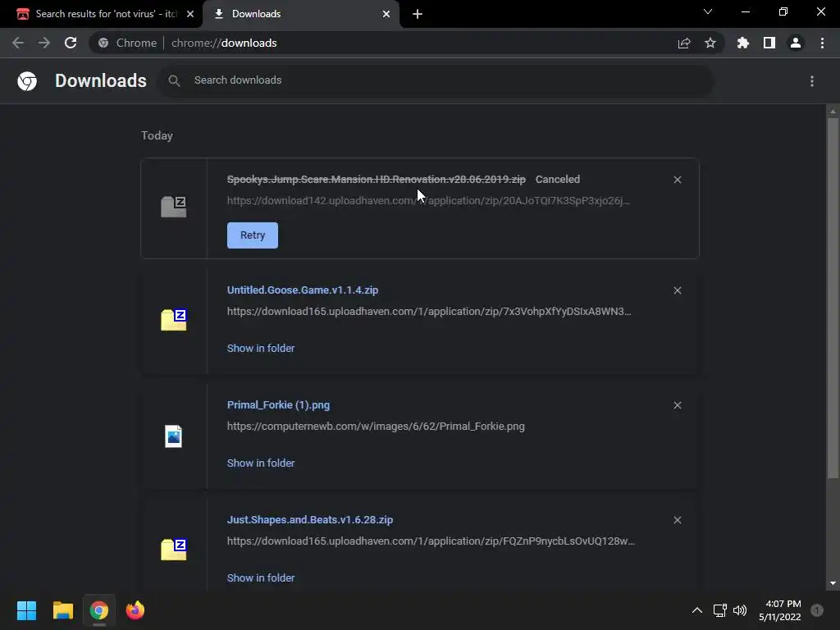
Task: Open the volume tray icon
Action: tap(740, 610)
